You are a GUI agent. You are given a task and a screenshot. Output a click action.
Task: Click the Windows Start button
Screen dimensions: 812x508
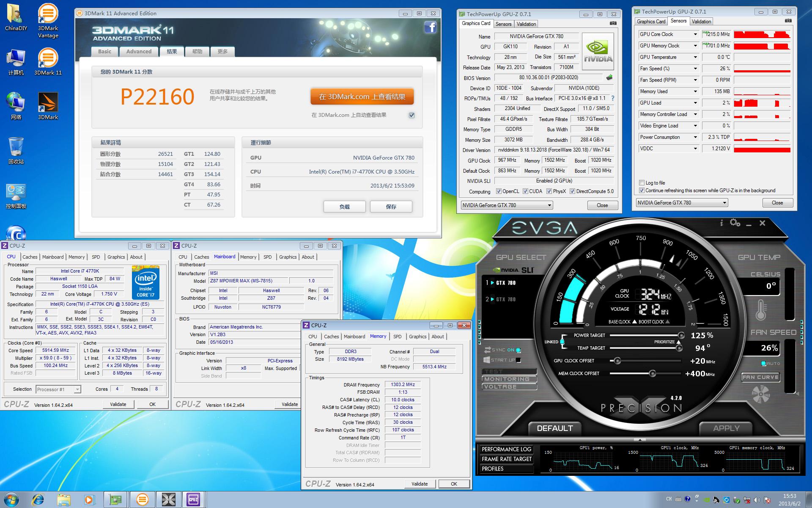[11, 500]
